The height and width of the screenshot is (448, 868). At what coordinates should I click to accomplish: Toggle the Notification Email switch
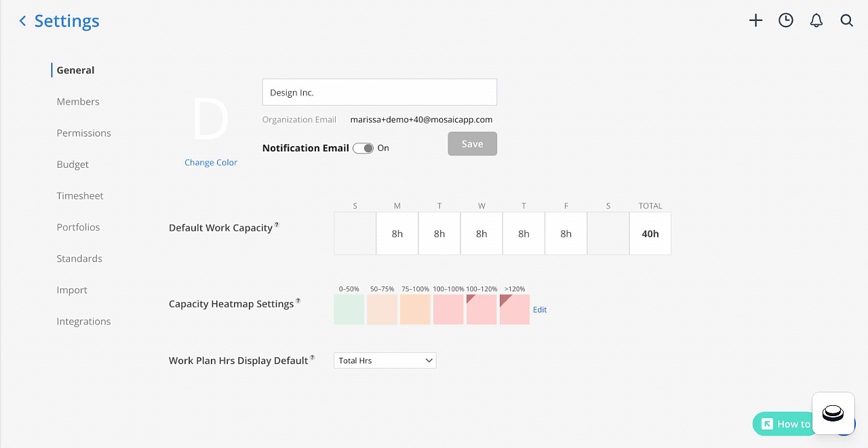[x=363, y=148]
